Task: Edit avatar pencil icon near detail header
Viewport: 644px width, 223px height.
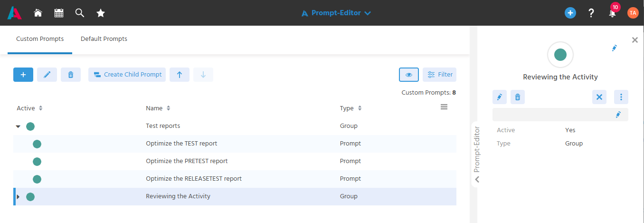Action: pos(615,48)
